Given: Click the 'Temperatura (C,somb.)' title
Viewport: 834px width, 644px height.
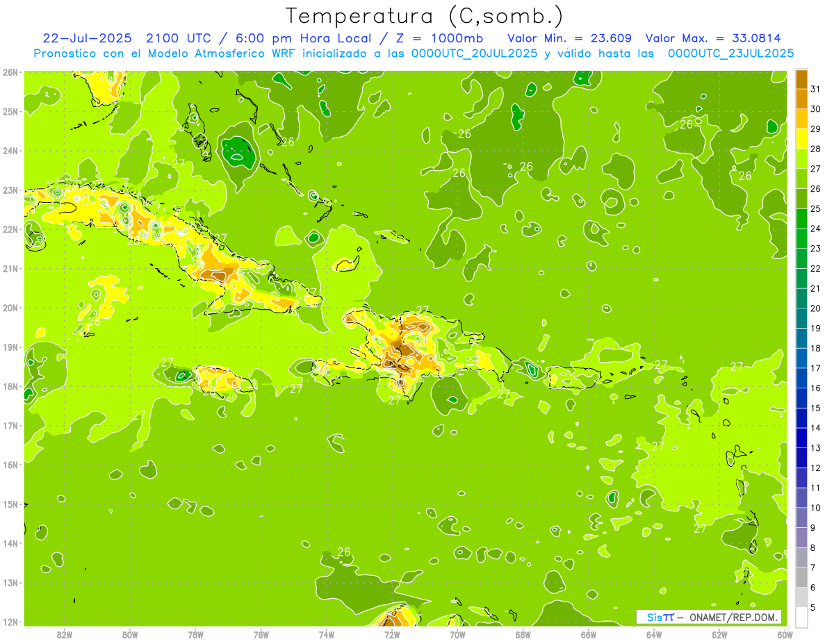Looking at the screenshot, I should click(424, 17).
